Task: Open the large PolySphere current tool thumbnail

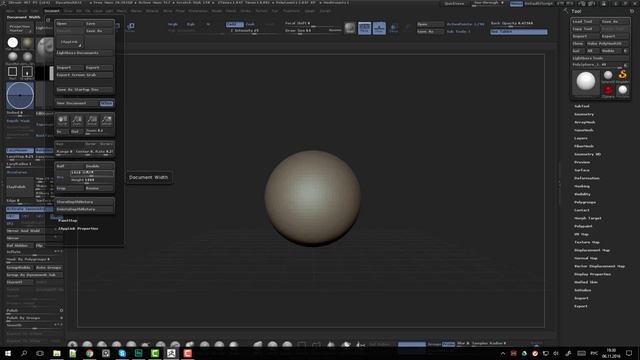Action: click(x=586, y=82)
